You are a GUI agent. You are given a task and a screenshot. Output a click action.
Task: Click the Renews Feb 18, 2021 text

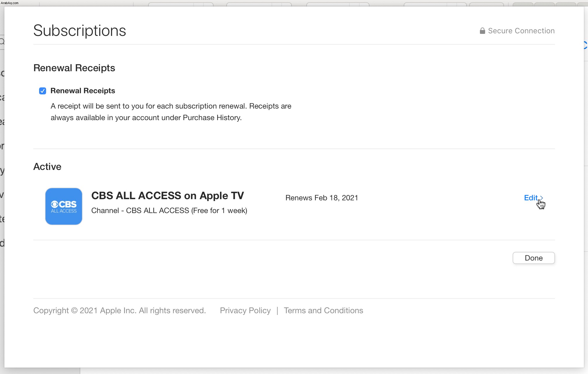(322, 198)
